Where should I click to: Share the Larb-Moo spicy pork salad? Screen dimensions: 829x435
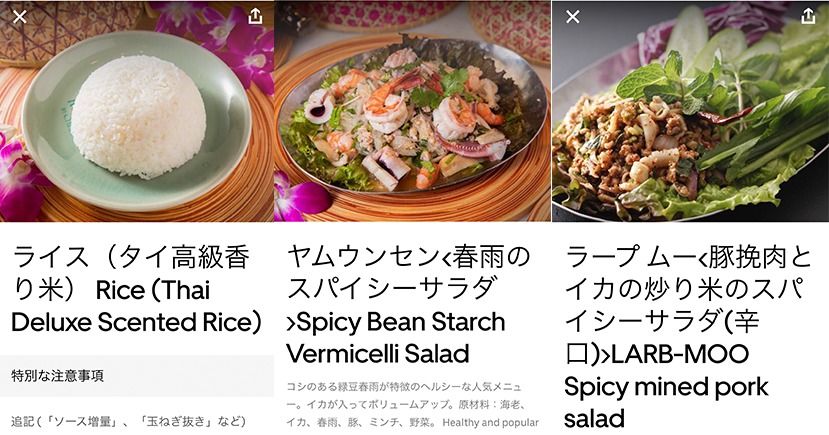coord(808,16)
